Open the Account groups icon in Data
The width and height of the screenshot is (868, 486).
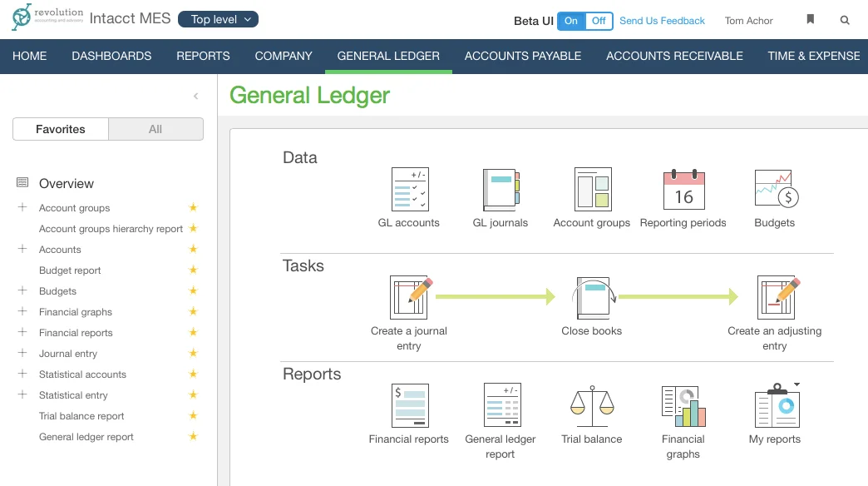coord(592,189)
